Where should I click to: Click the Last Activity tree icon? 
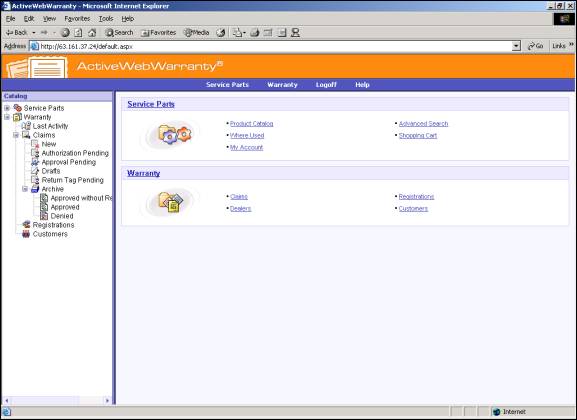26,126
